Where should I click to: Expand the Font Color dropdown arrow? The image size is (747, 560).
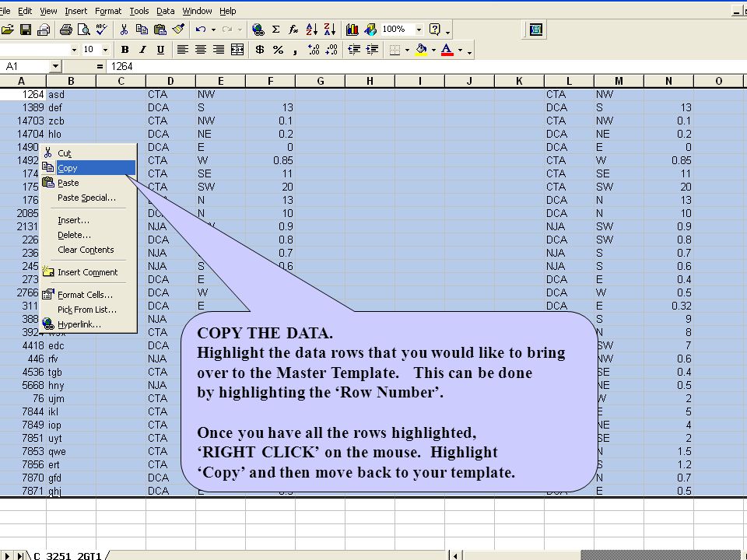pos(460,50)
